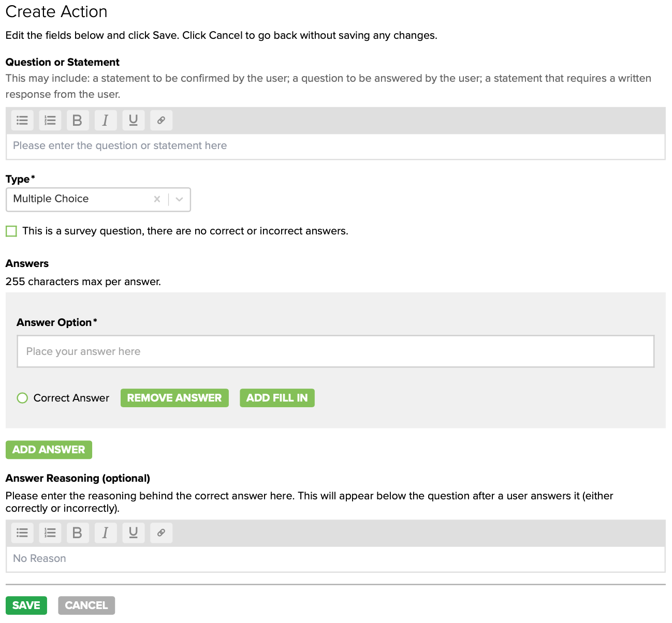The width and height of the screenshot is (672, 623).
Task: Save the action
Action: pos(26,605)
